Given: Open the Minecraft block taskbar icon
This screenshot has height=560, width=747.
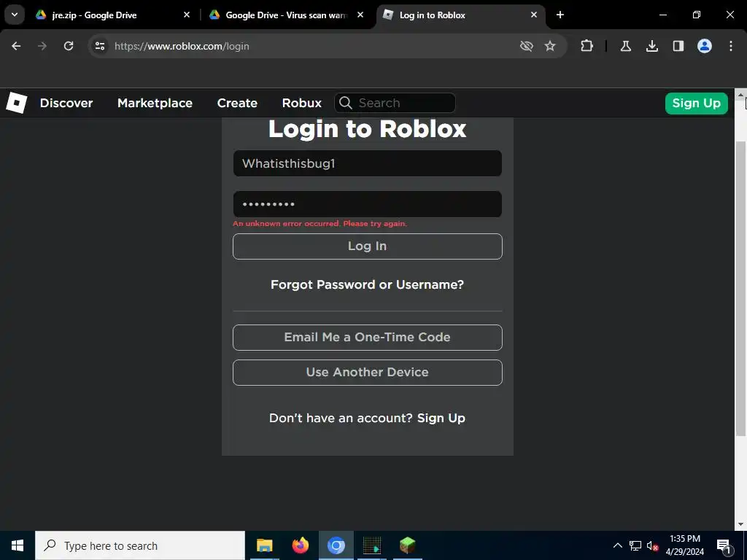Looking at the screenshot, I should coord(407,545).
